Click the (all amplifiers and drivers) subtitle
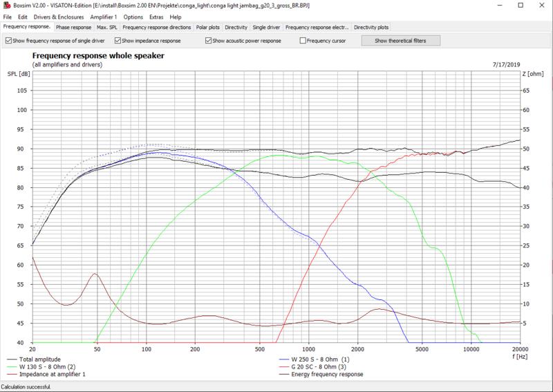The image size is (553, 392). [67, 64]
